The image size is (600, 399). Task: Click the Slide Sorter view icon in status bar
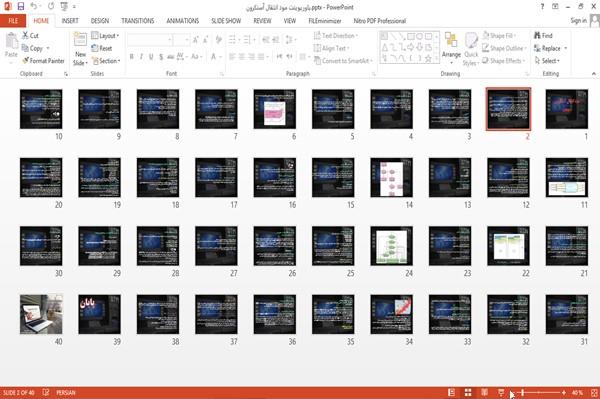click(468, 392)
